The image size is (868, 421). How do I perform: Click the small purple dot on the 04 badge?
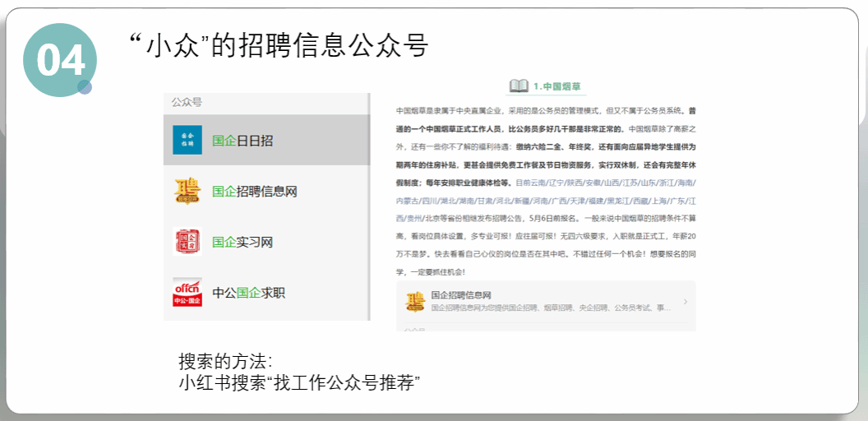85,87
